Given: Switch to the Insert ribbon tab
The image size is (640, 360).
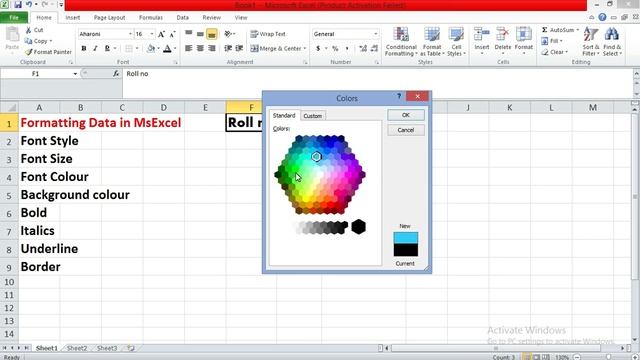Looking at the screenshot, I should [73, 18].
